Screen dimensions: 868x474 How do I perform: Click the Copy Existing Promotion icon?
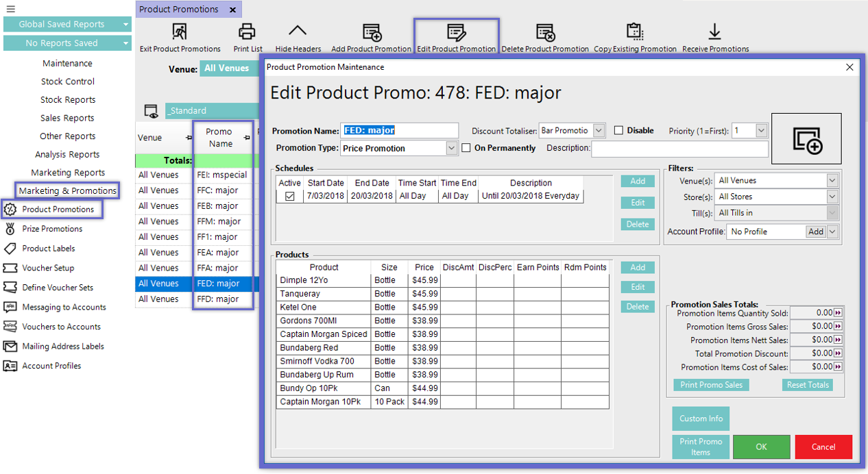pos(635,32)
